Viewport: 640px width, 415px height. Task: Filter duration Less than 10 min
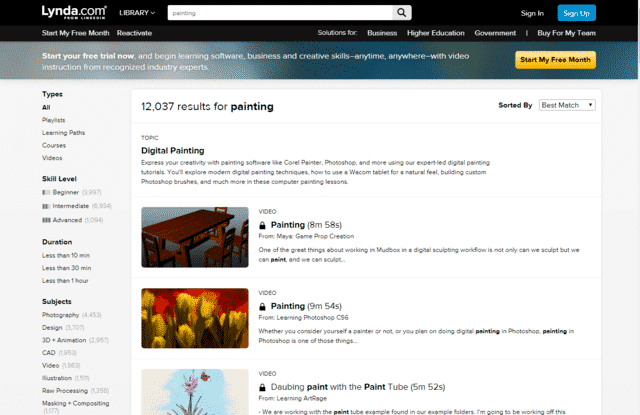[x=66, y=255]
